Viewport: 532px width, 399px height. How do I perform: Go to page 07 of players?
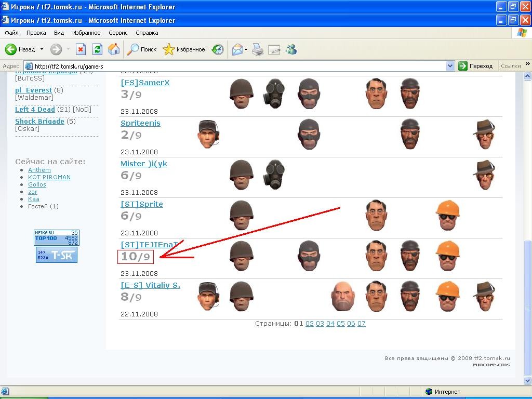362,323
